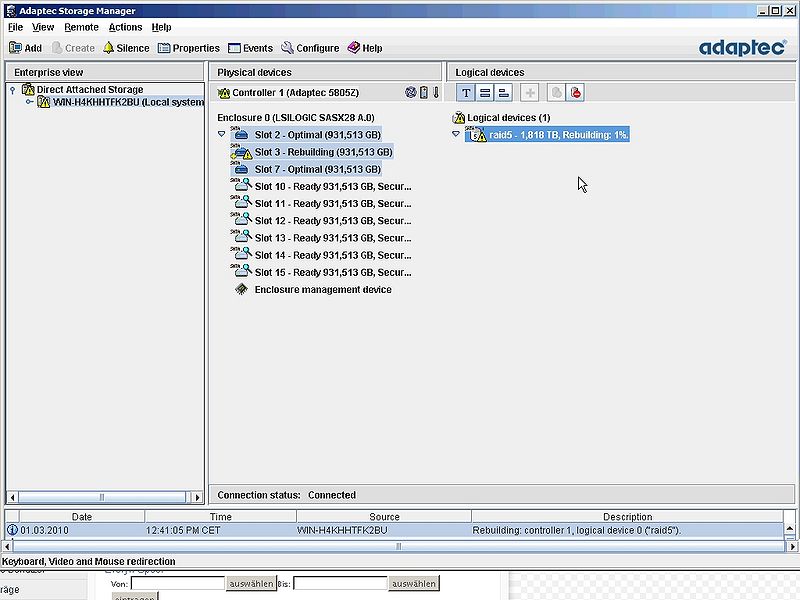The width and height of the screenshot is (800, 600).
Task: Click the Enterprise view scroll left arrow
Action: point(12,497)
